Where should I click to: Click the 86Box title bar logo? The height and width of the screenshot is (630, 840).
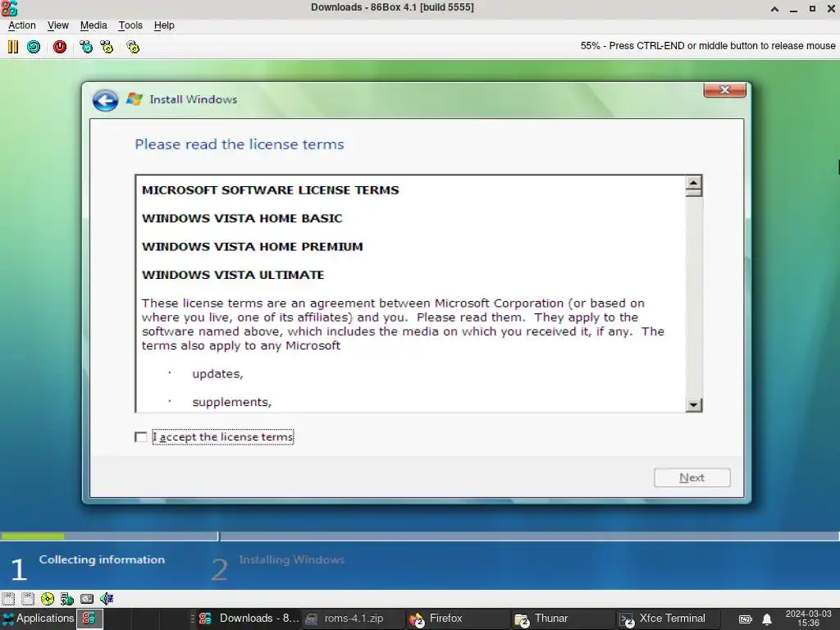[9, 8]
